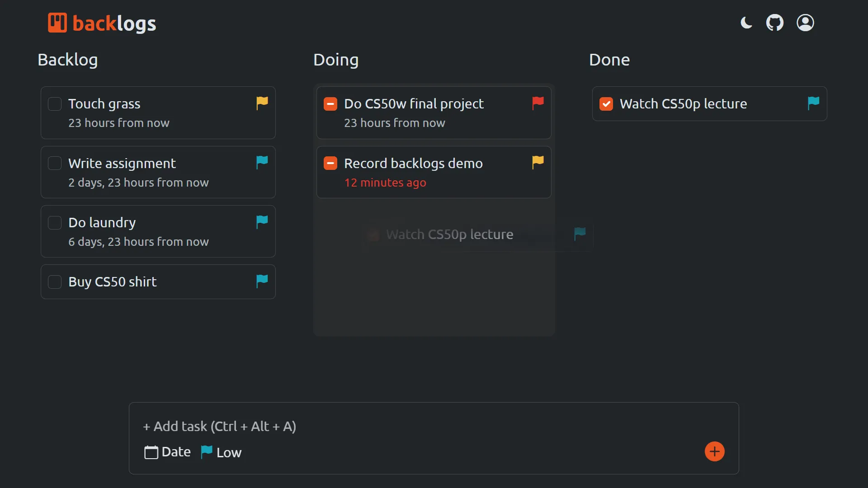The image size is (868, 488).
Task: Click the Record backlogs demo title
Action: coord(414,163)
